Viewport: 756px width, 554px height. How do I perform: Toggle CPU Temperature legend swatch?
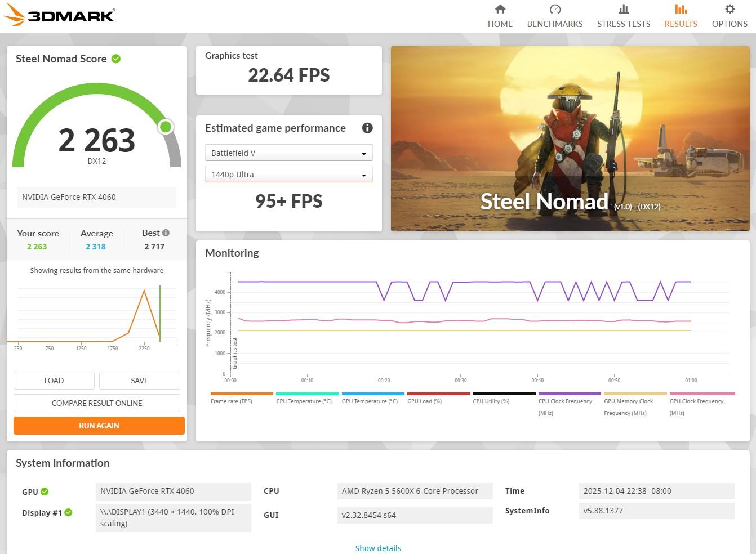pyautogui.click(x=308, y=394)
